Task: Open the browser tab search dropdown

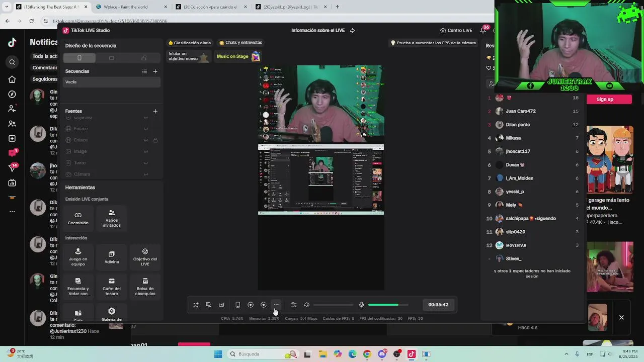Action: tap(6, 7)
